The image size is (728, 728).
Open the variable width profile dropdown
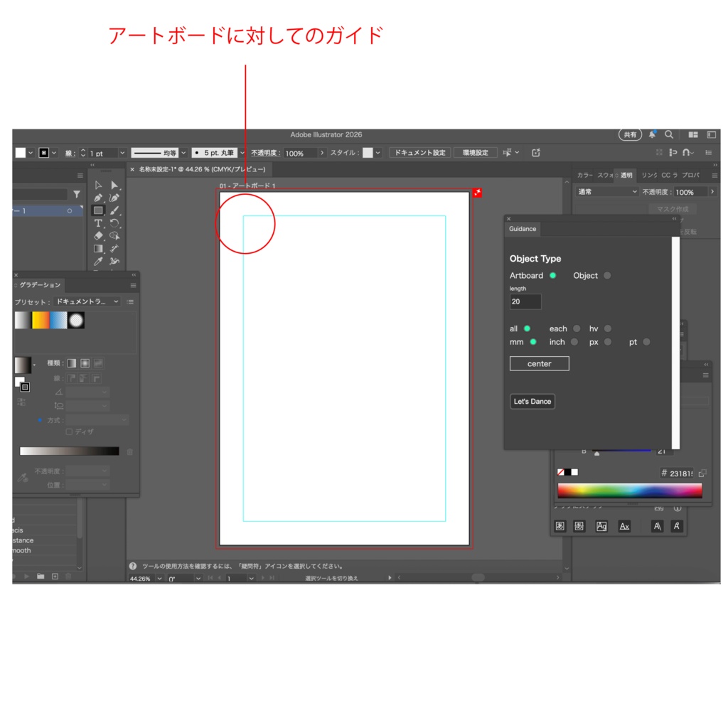(183, 153)
